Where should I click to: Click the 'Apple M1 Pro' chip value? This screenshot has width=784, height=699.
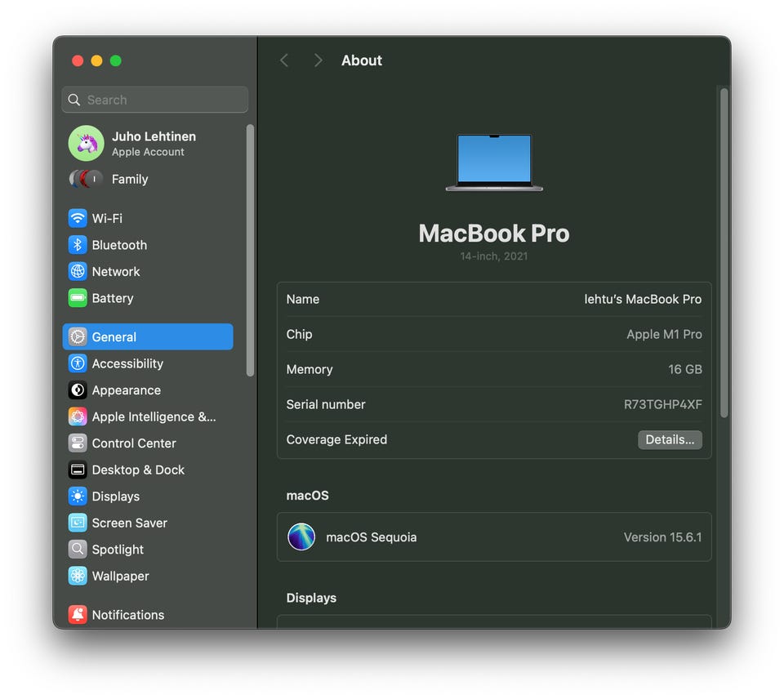pyautogui.click(x=664, y=335)
